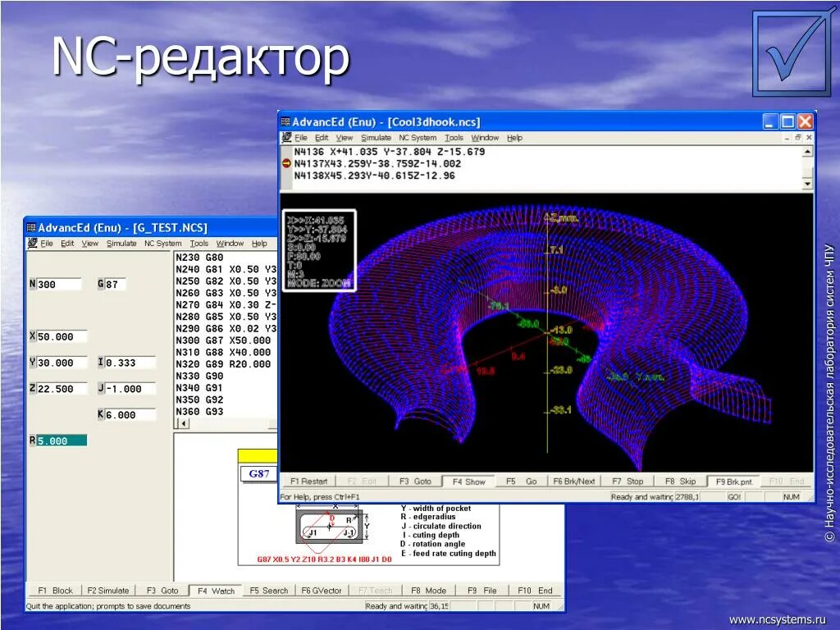
Task: Maximize the AdvancEd Cool3dhook window
Action: pyautogui.click(x=787, y=121)
